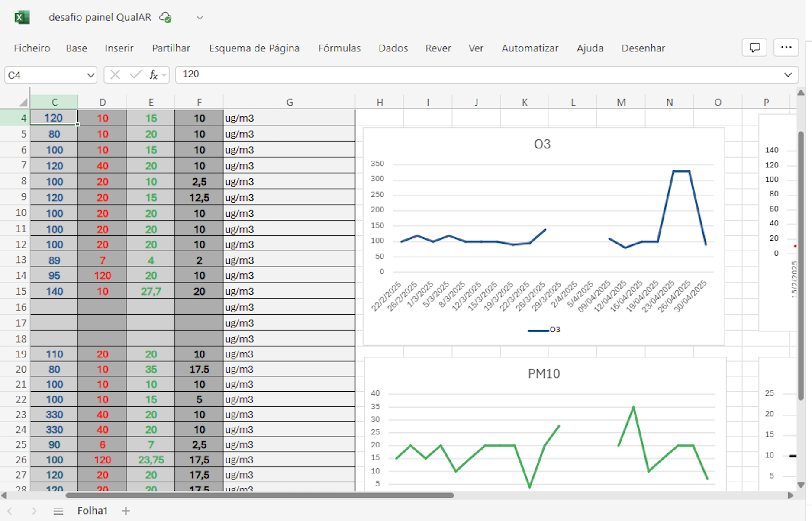Select row 15 header
The width and height of the screenshot is (812, 521).
pyautogui.click(x=15, y=291)
